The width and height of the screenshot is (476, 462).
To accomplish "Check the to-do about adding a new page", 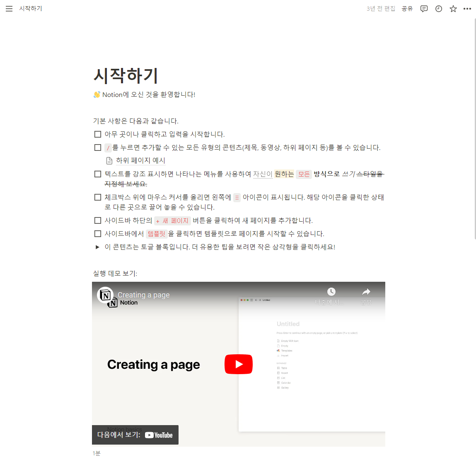I will coord(97,220).
